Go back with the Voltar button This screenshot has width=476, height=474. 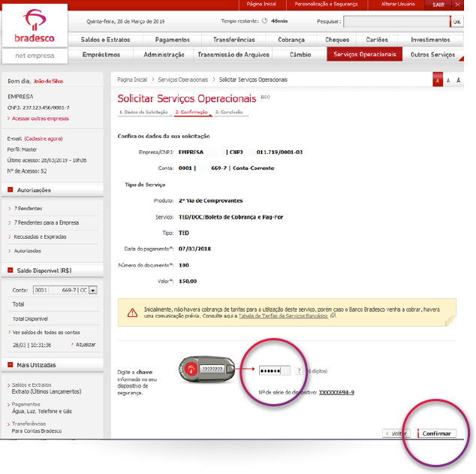(396, 434)
